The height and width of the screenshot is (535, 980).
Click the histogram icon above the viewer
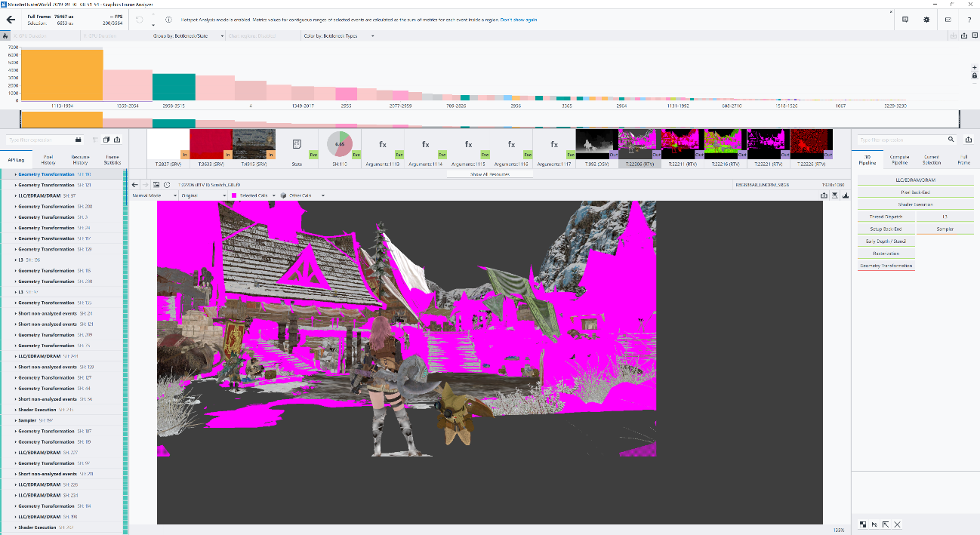point(846,195)
